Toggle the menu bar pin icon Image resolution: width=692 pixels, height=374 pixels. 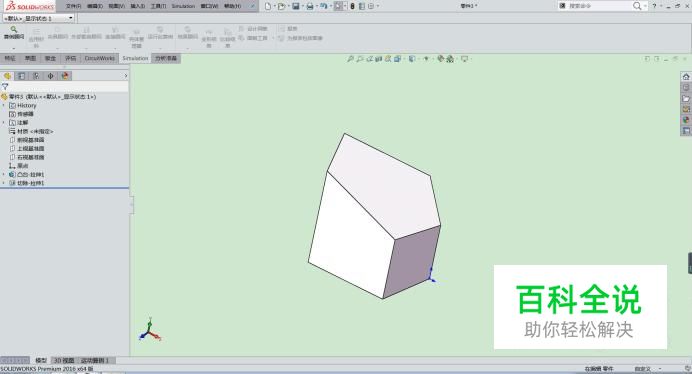252,6
